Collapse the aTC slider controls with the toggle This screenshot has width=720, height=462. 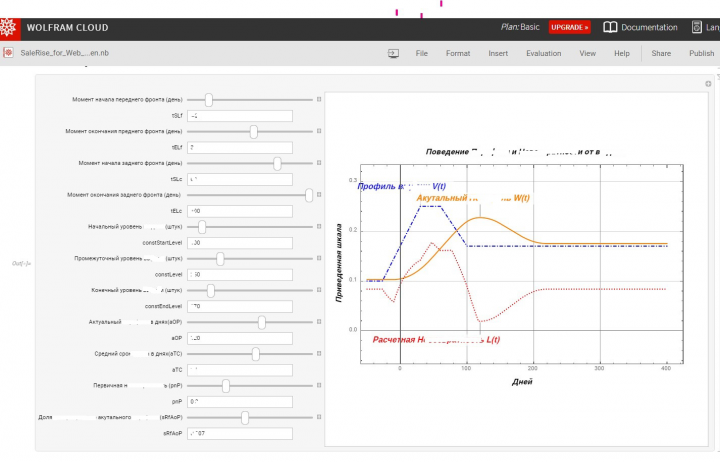pyautogui.click(x=319, y=354)
